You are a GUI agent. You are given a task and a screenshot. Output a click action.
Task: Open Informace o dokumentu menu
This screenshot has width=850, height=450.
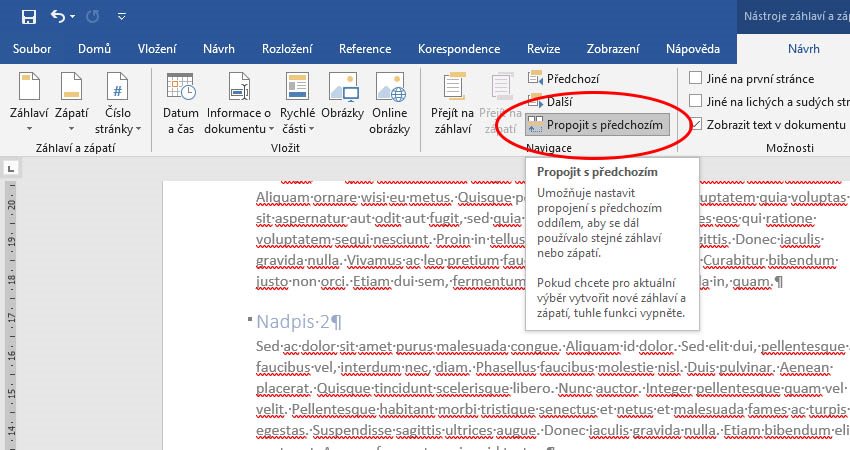point(239,103)
